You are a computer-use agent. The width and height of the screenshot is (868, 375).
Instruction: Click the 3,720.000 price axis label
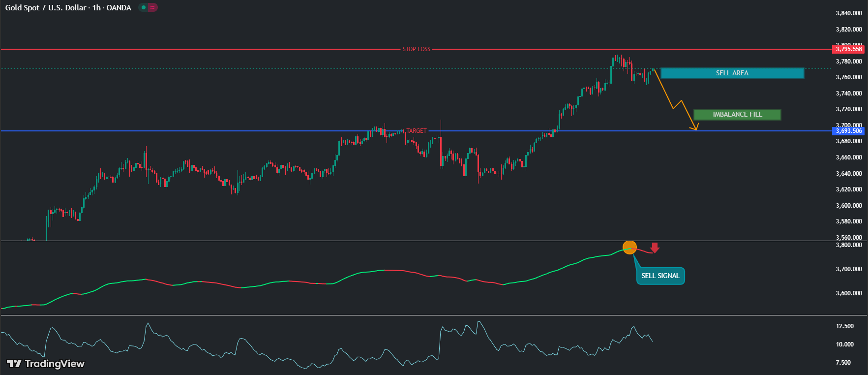849,109
